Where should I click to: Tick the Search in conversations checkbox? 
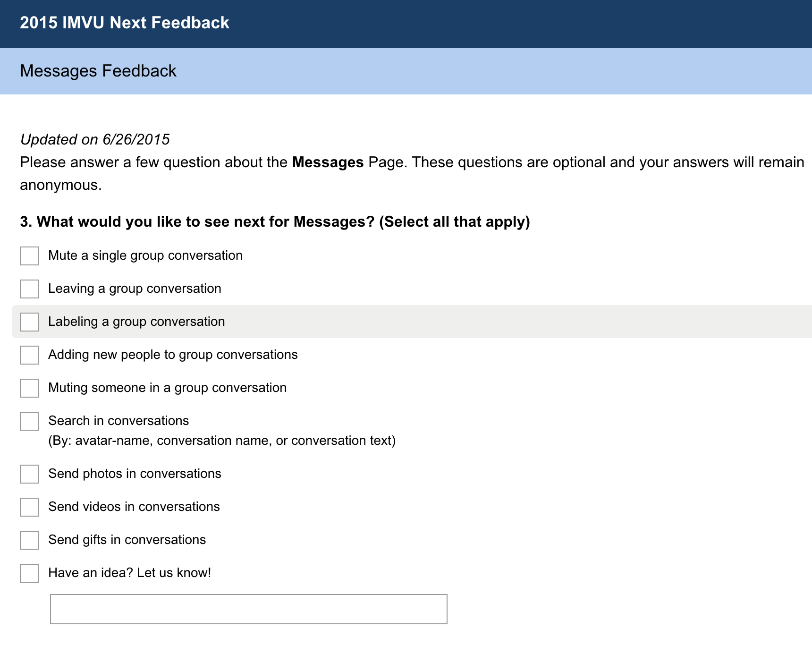(29, 421)
